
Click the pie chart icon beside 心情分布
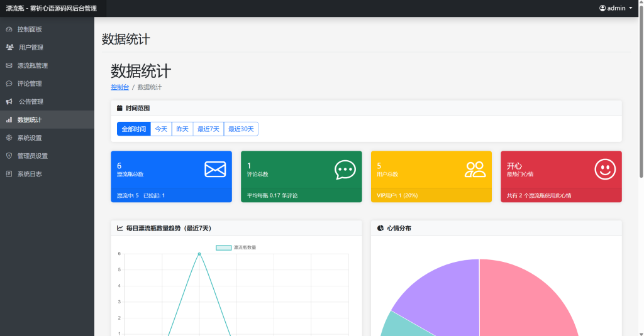(x=380, y=228)
